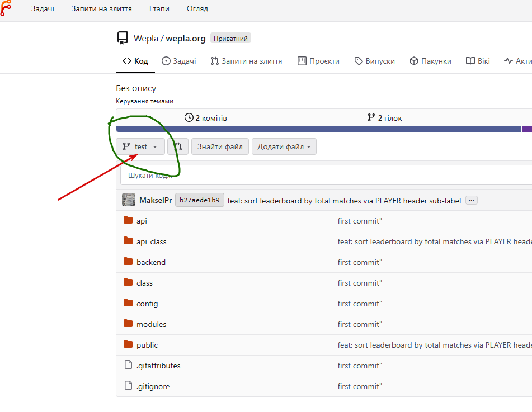Open the config folder
The width and height of the screenshot is (532, 412).
pos(147,304)
